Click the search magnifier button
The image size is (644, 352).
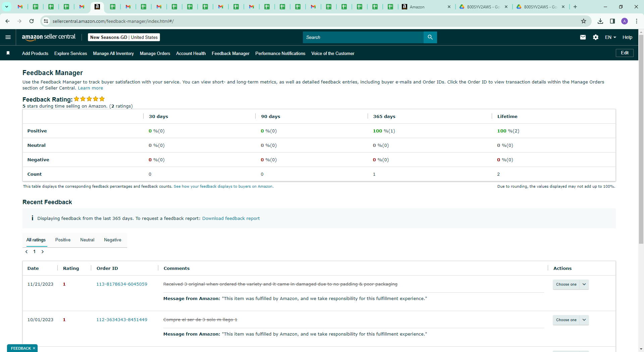coord(430,37)
